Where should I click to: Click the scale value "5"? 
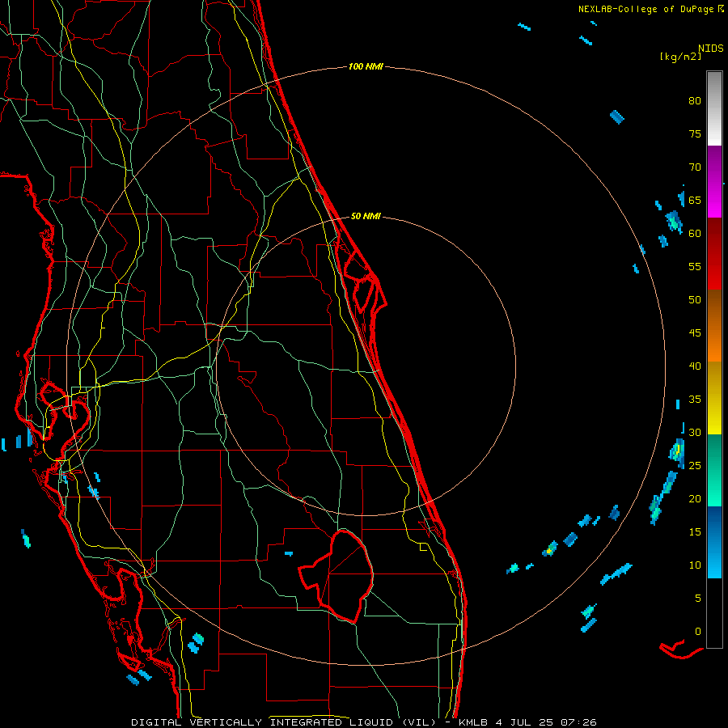[x=698, y=599]
